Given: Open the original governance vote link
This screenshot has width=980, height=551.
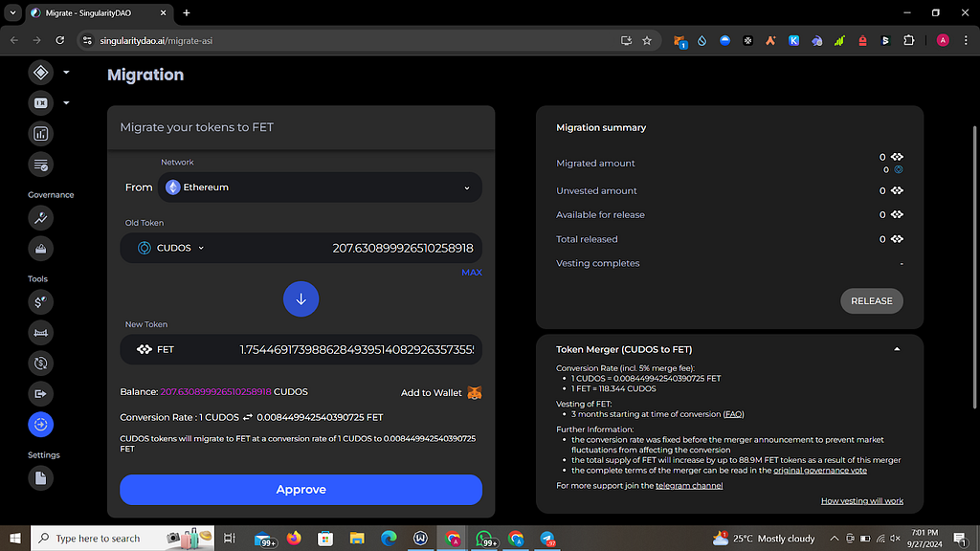Looking at the screenshot, I should (x=820, y=471).
